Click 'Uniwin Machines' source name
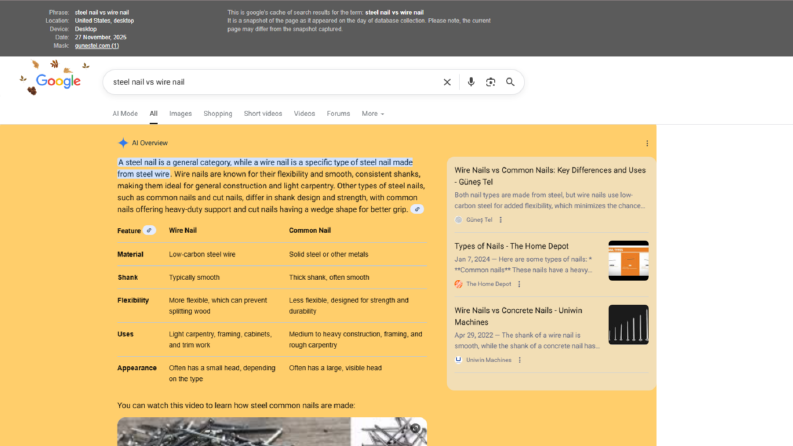Image resolution: width=793 pixels, height=446 pixels. (x=489, y=360)
